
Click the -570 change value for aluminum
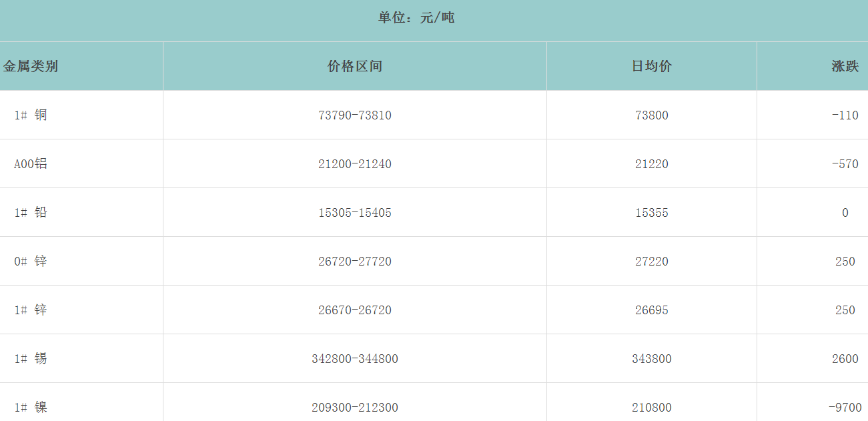845,163
